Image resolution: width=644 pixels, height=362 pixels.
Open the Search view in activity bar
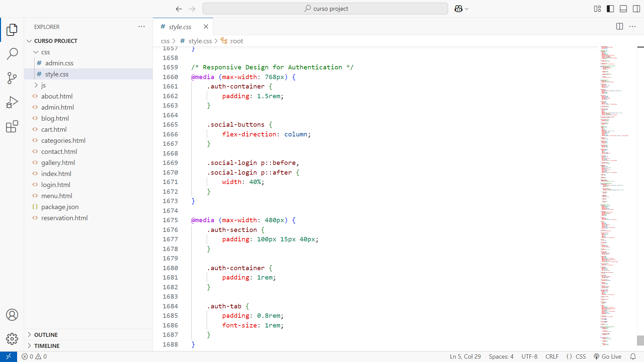(x=12, y=54)
